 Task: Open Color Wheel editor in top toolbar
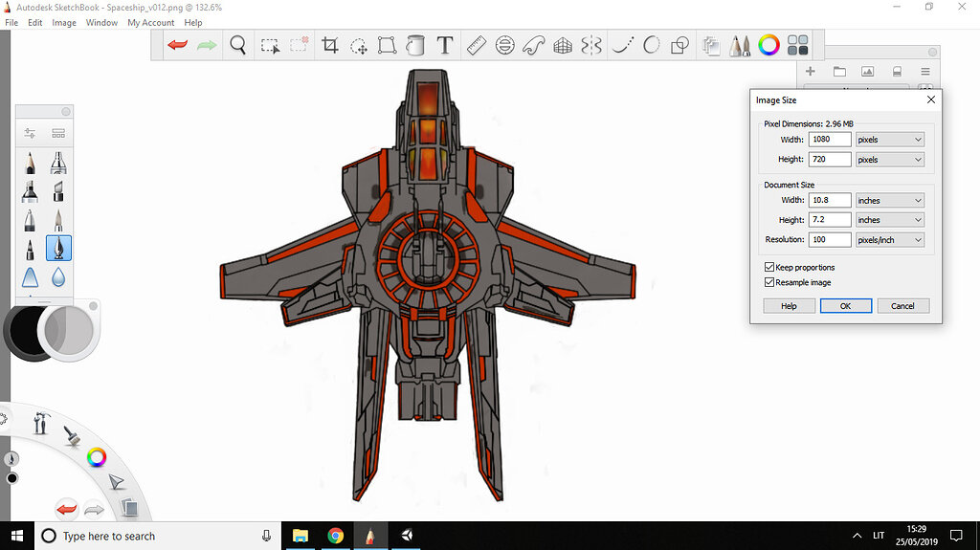(x=768, y=45)
